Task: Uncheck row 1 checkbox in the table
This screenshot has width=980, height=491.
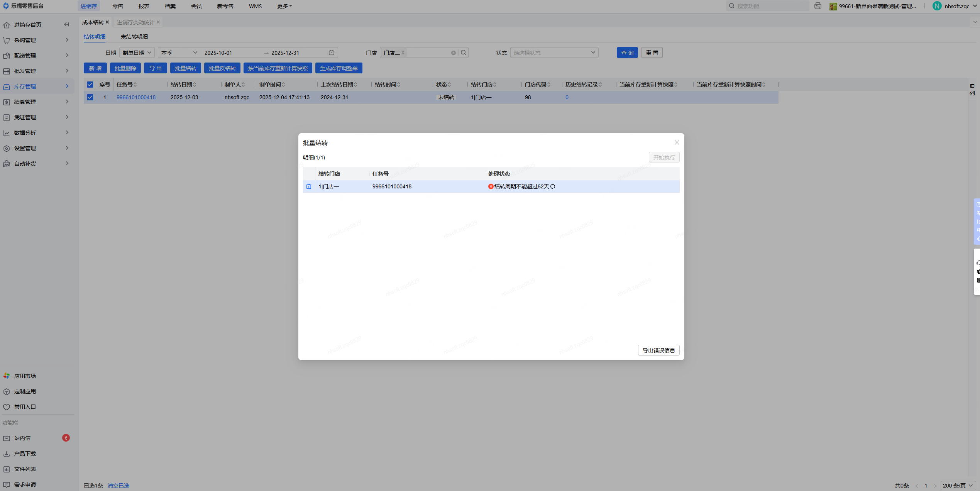Action: click(90, 97)
